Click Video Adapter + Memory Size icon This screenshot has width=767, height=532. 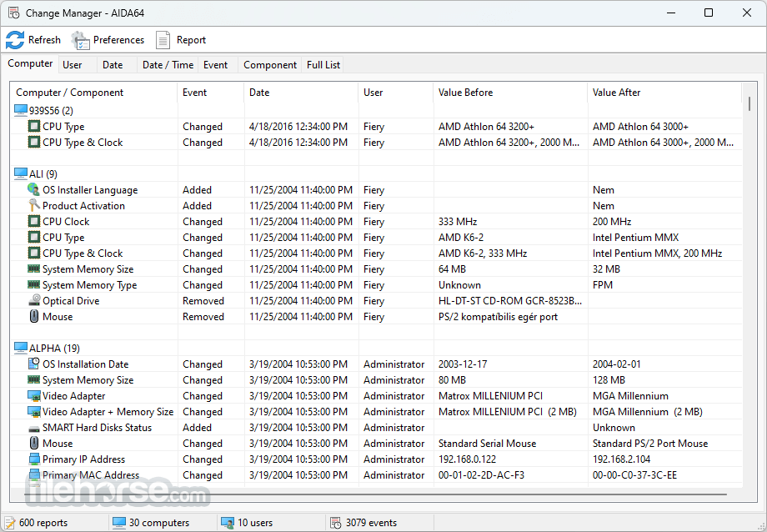pyautogui.click(x=33, y=412)
